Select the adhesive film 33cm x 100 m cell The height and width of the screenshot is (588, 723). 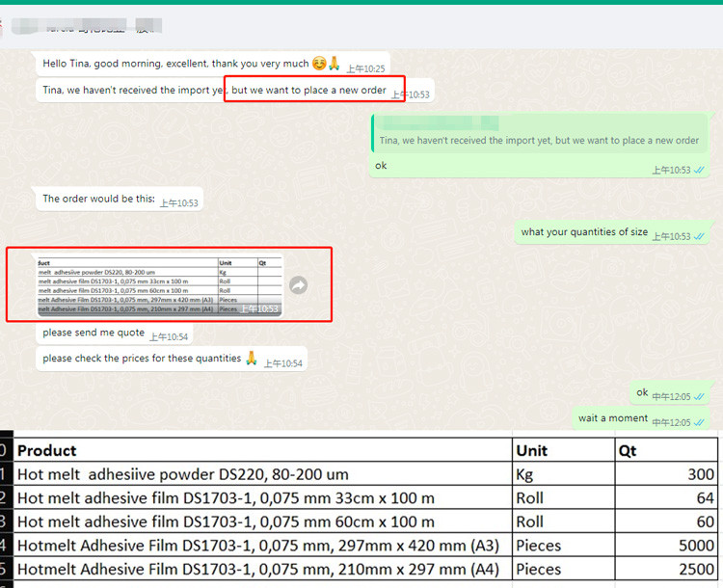(263, 497)
